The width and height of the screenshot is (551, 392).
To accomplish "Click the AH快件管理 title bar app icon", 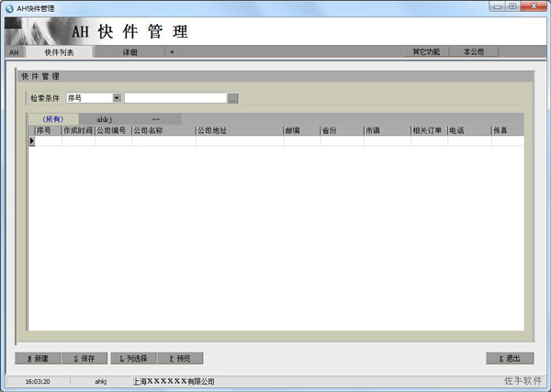I will click(x=10, y=8).
